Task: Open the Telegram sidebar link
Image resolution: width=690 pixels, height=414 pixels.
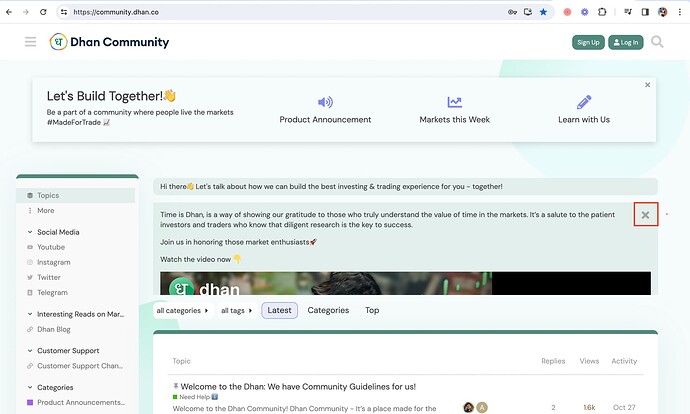Action: pos(52,293)
